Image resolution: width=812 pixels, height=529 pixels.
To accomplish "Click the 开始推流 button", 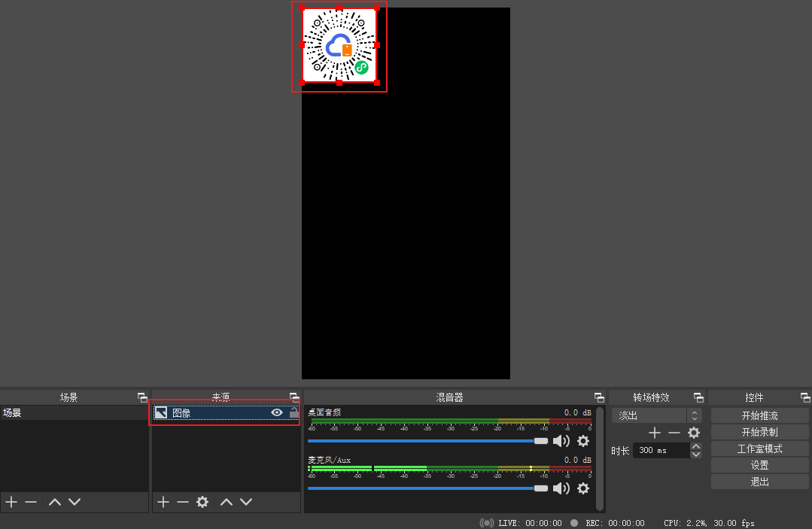I will click(759, 415).
